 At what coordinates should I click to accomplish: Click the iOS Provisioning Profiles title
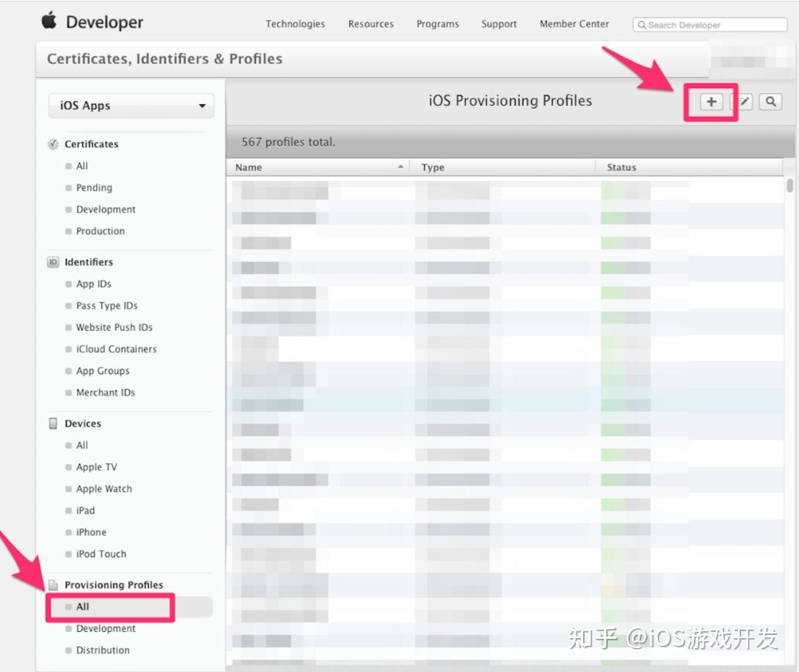point(510,101)
